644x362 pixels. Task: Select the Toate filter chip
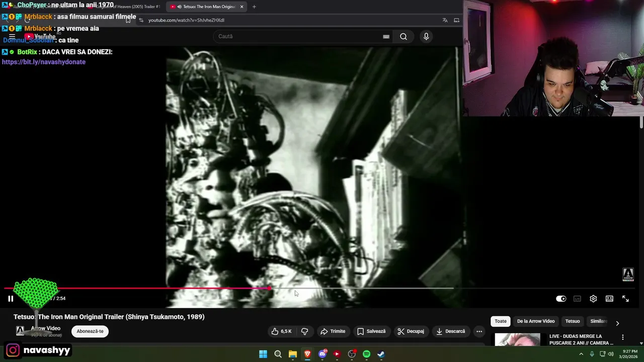click(x=501, y=321)
